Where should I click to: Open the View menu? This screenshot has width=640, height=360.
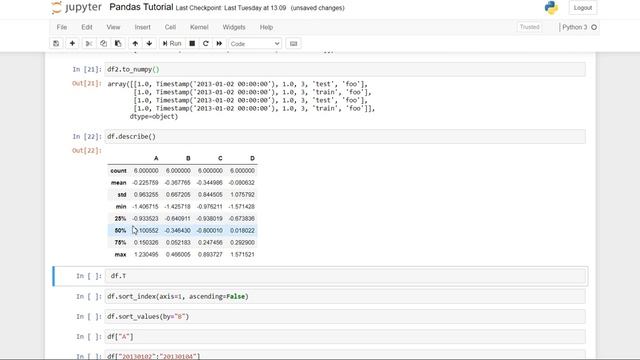coord(113,27)
